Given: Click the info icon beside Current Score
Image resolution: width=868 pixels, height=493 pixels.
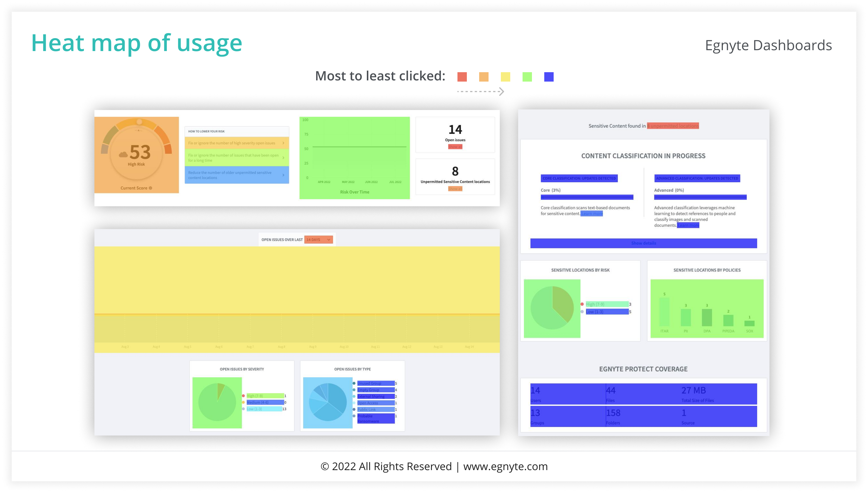Looking at the screenshot, I should (150, 188).
